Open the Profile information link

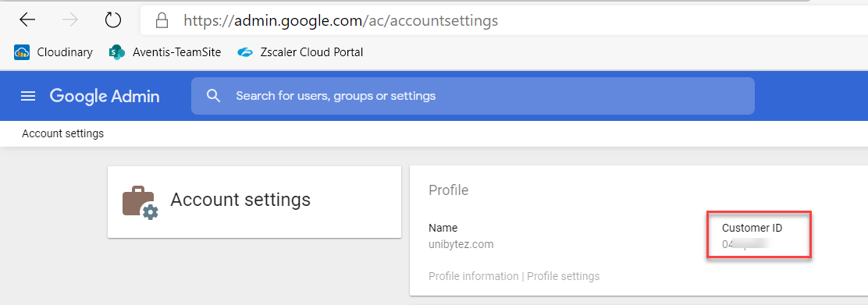[473, 275]
